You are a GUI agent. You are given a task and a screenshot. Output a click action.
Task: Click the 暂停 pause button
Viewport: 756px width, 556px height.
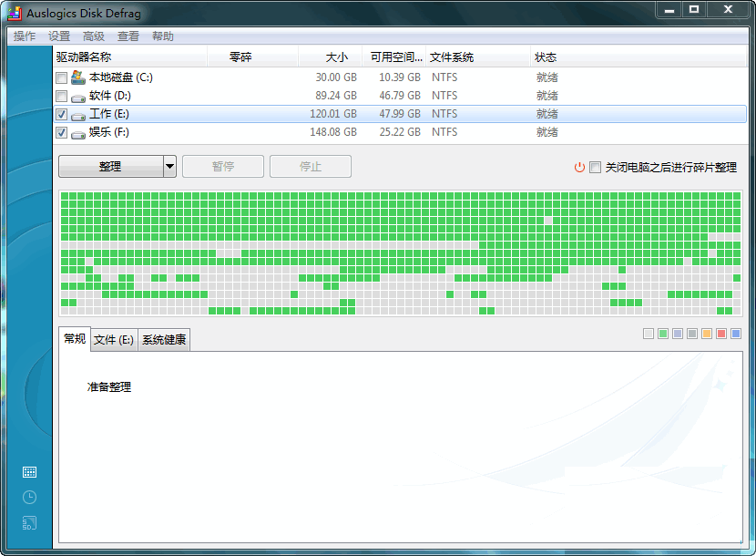coord(223,167)
